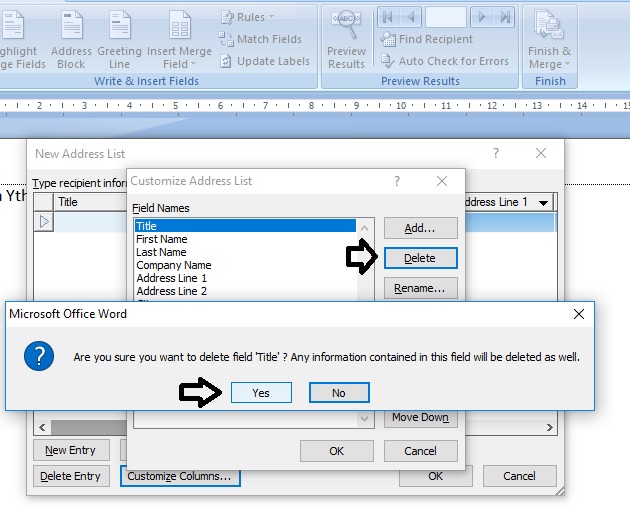Expand Finish & Merge dropdown arrow

(567, 64)
